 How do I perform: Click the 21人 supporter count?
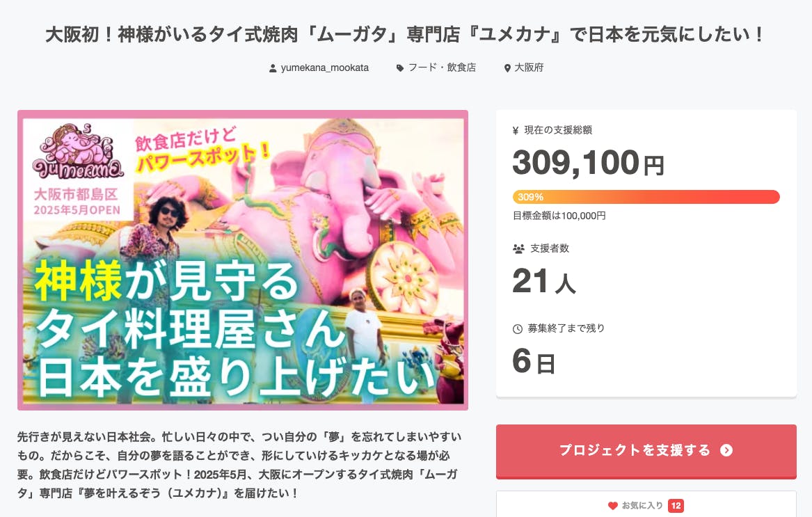[x=543, y=281]
